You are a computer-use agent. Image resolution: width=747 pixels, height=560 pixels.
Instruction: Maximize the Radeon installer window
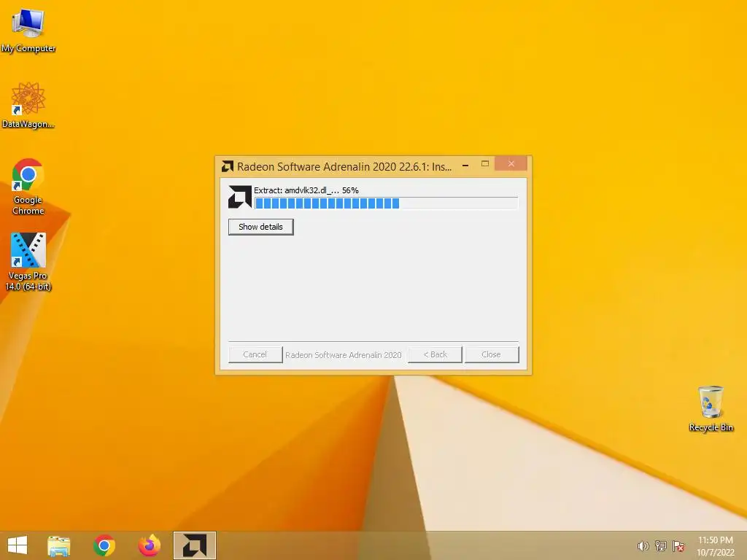coord(485,164)
